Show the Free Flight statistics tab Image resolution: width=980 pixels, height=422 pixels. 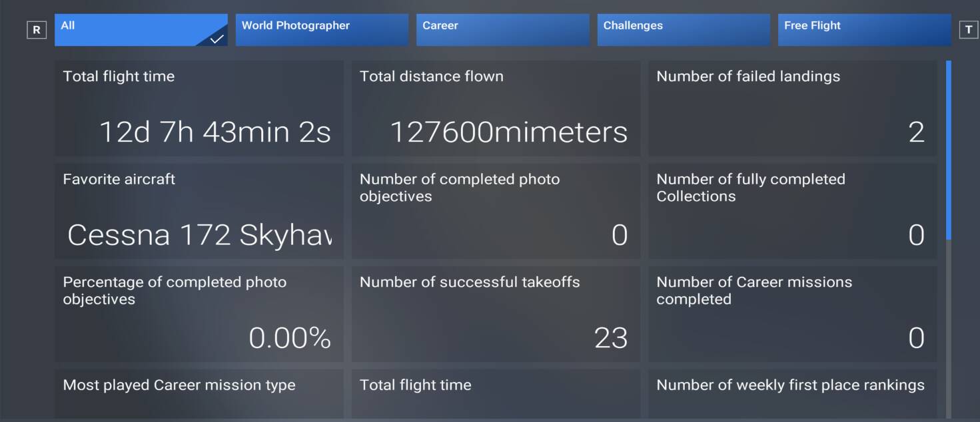pyautogui.click(x=864, y=30)
